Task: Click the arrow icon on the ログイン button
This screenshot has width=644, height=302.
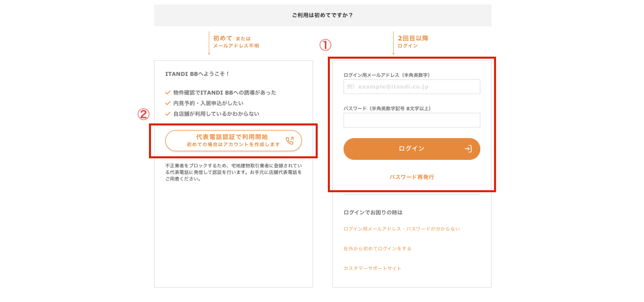Action: point(468,149)
